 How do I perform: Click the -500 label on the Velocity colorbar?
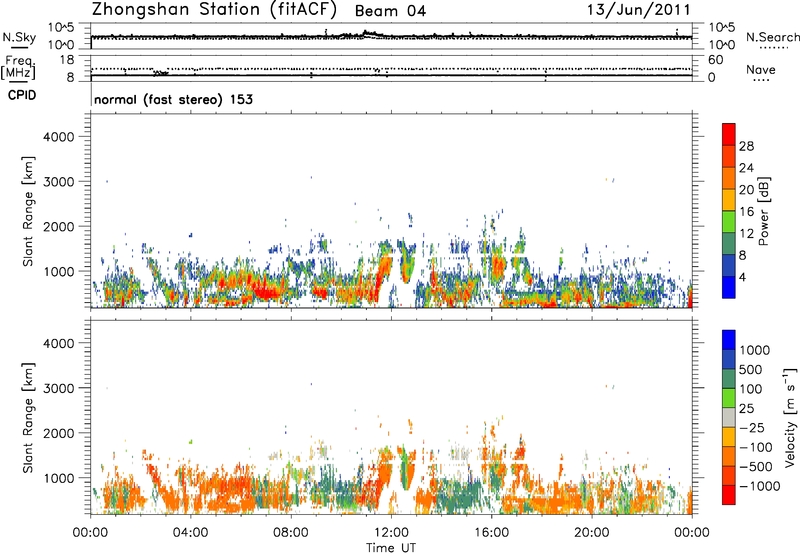coord(756,466)
